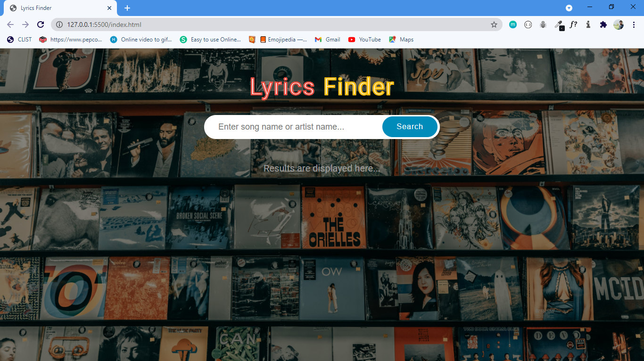This screenshot has width=644, height=361.
Task: Restore down the Chrome window
Action: 611,7
